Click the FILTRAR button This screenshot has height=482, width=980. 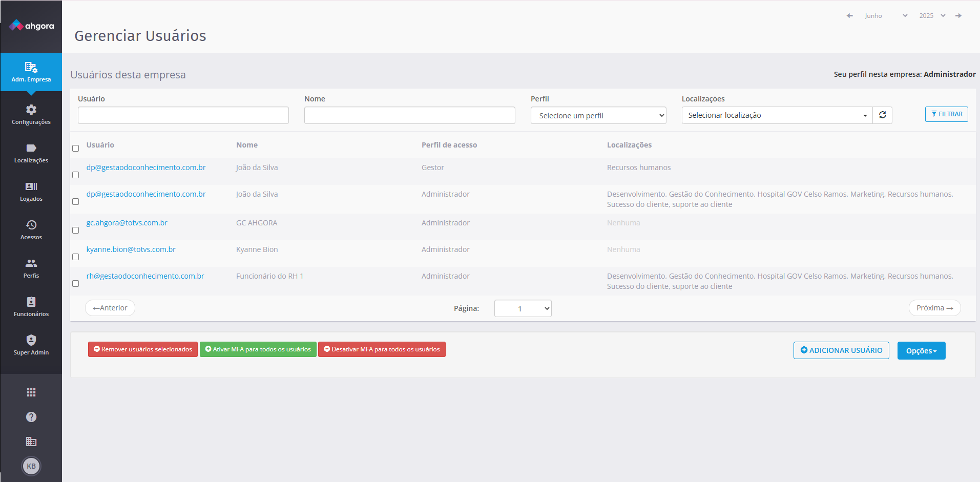pos(946,114)
